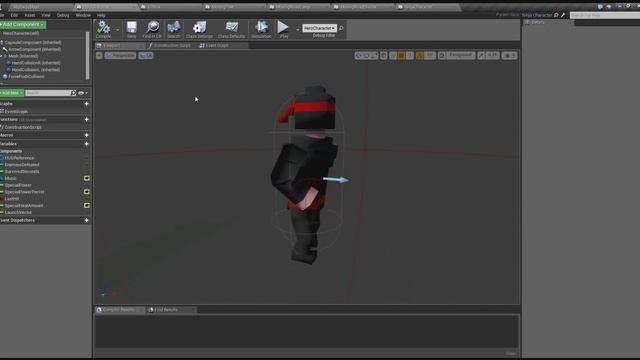Open the eye view options in My Blueprint
Viewport: 640px width, 360px height.
point(83,93)
